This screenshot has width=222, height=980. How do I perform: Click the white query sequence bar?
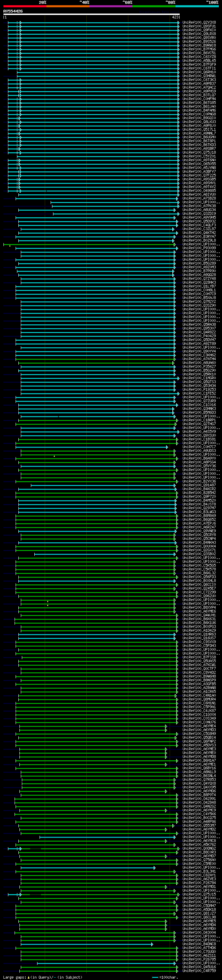[x=92, y=15]
